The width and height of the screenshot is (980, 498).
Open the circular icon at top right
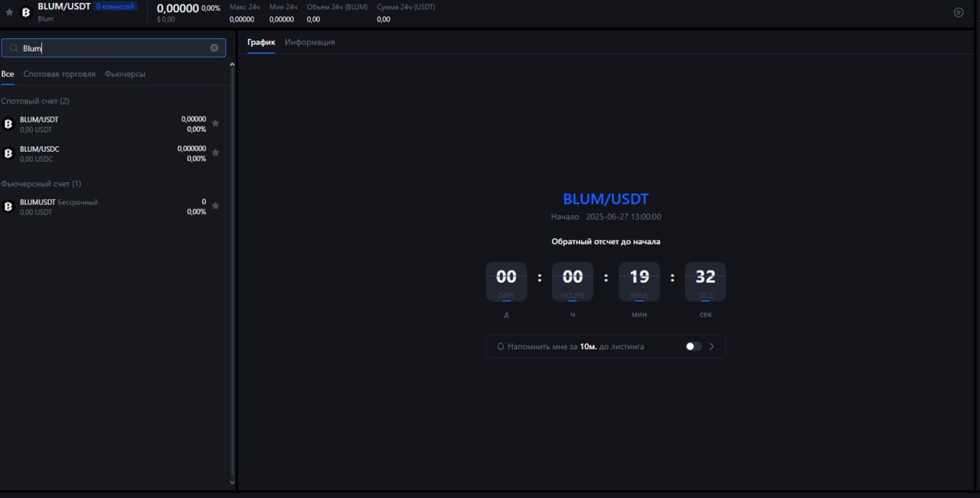tap(959, 12)
